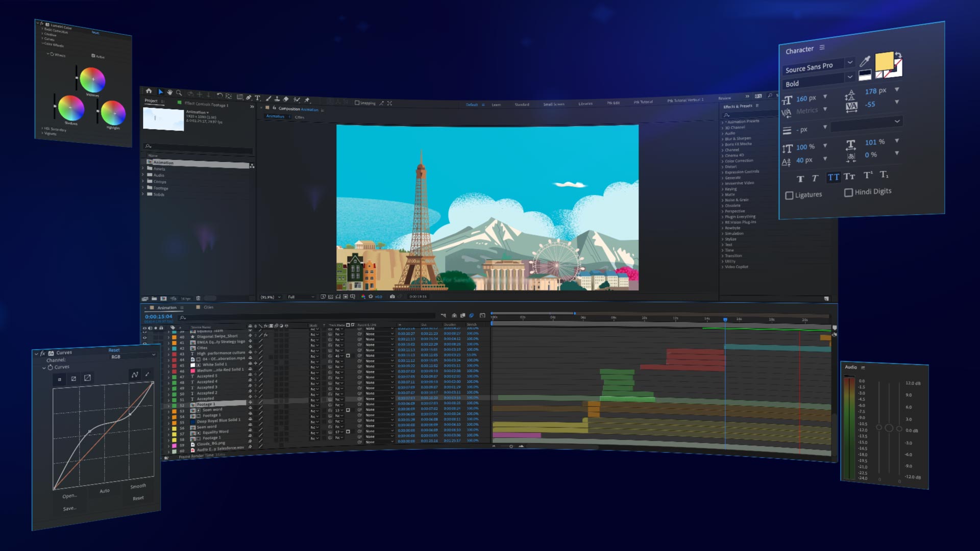Toggle All Caps text style
The width and height of the screenshot is (980, 551).
pyautogui.click(x=833, y=178)
